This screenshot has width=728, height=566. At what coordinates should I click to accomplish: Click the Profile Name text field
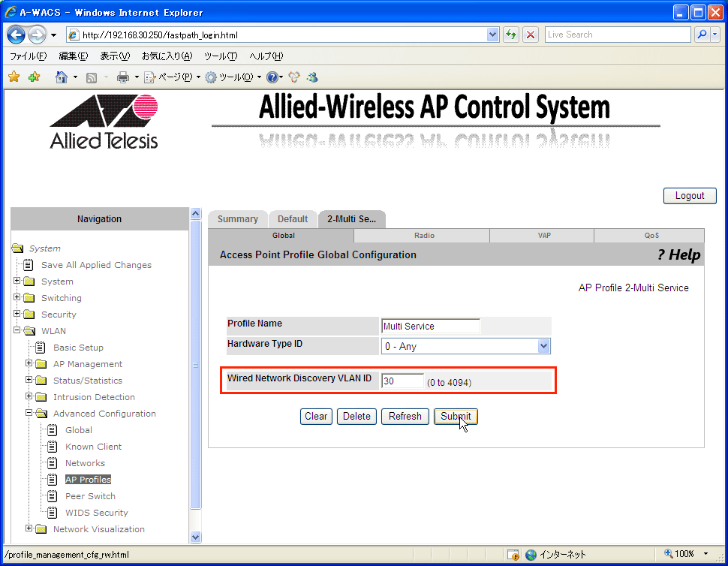coord(430,326)
